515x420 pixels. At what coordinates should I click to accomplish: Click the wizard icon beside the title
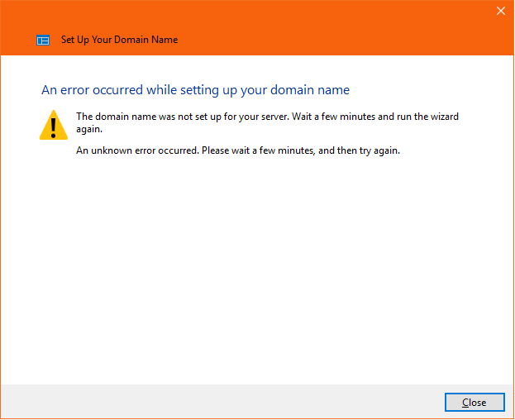coord(43,40)
